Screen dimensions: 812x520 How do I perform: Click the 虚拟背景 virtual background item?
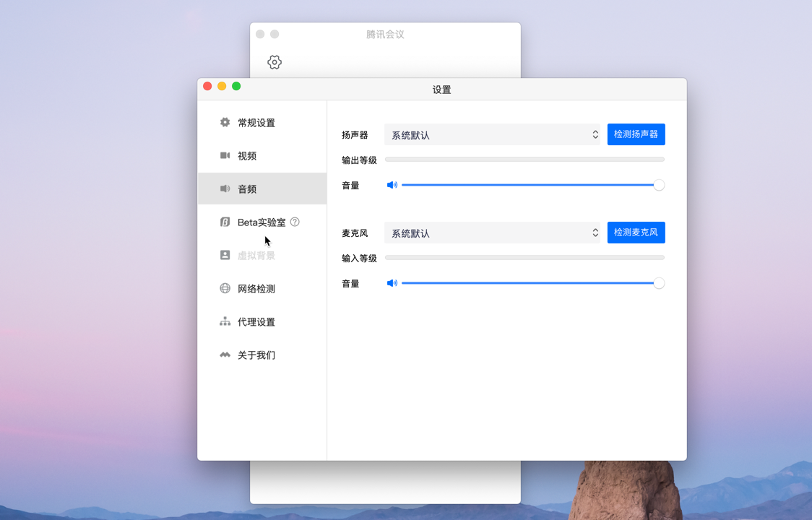pos(262,256)
